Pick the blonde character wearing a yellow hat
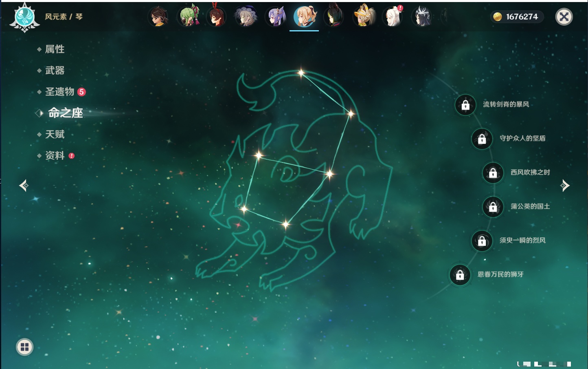The image size is (588, 369). pos(364,17)
